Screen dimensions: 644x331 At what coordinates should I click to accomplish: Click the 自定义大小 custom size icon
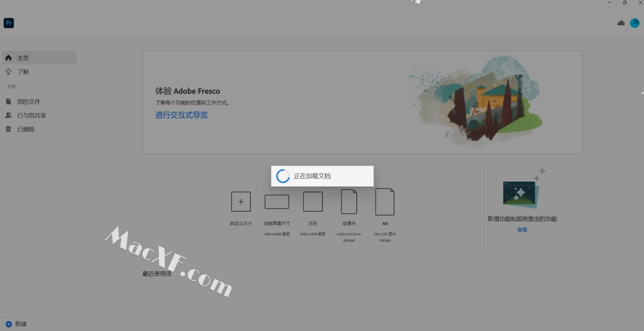[241, 202]
